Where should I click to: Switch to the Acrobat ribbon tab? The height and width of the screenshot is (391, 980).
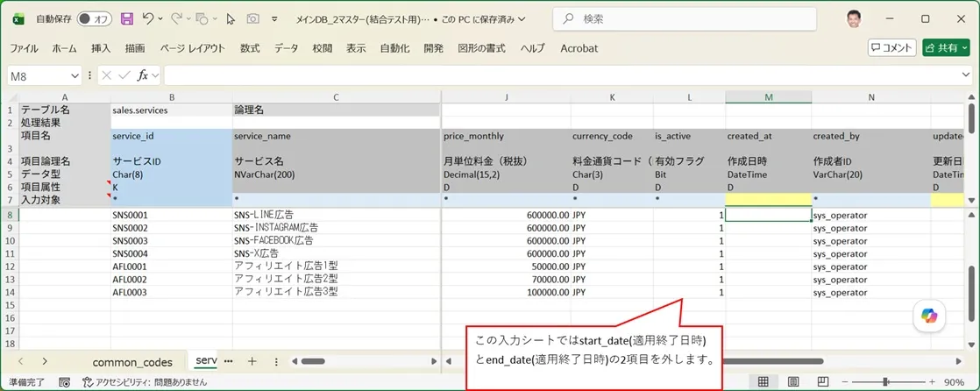click(x=579, y=48)
